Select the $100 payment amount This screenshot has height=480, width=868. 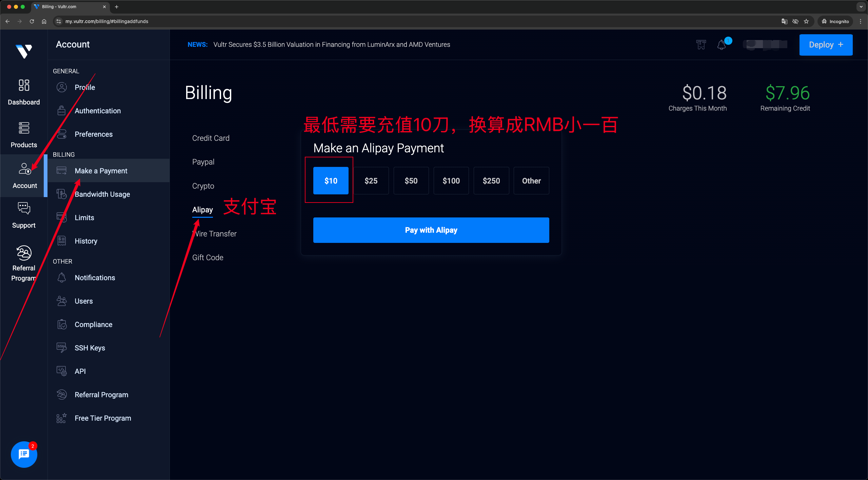coord(451,181)
